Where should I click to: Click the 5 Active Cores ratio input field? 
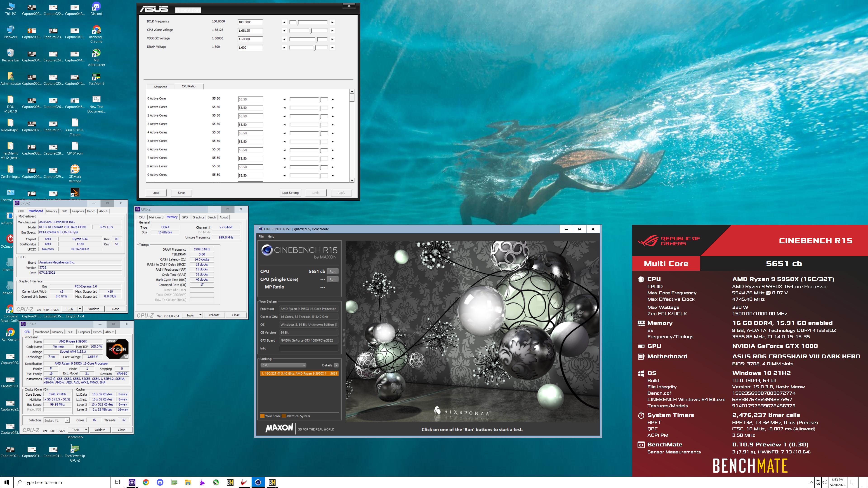click(250, 141)
